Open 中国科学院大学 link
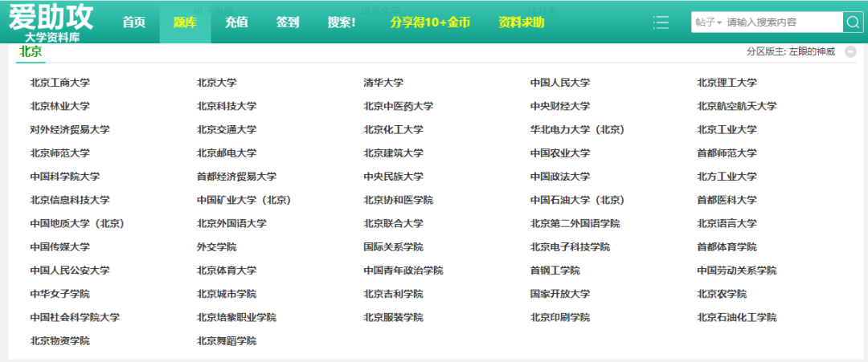868x362 pixels. pos(65,177)
